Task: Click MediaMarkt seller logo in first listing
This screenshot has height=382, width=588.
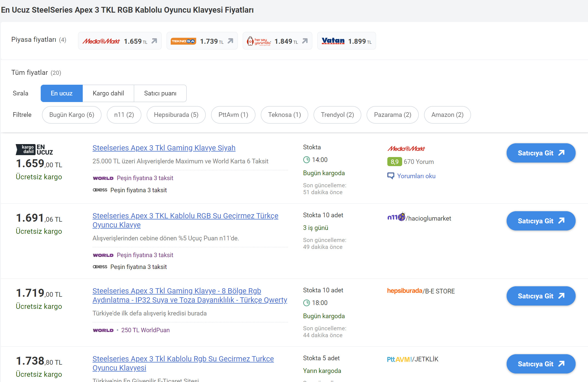Action: [x=406, y=149]
